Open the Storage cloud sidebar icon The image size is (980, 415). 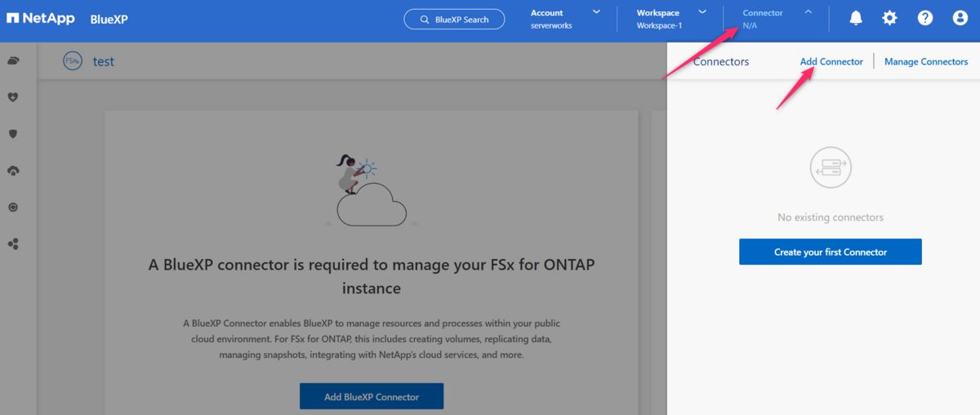pyautogui.click(x=13, y=60)
